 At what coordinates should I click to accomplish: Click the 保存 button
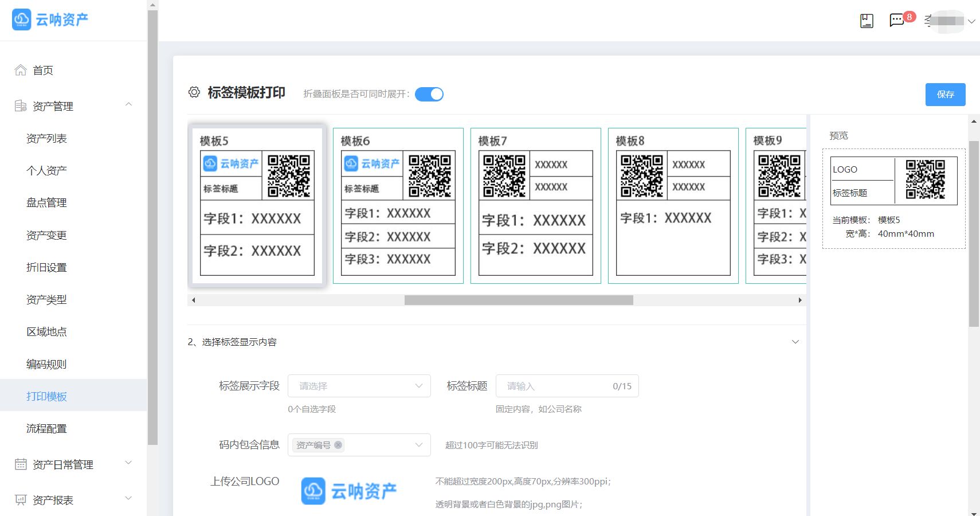(945, 95)
